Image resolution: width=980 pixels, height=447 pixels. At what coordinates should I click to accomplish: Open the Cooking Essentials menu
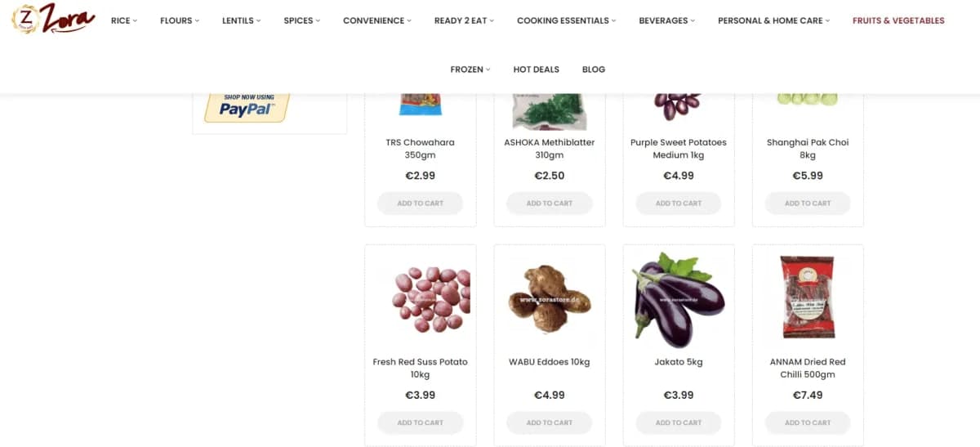pyautogui.click(x=566, y=20)
